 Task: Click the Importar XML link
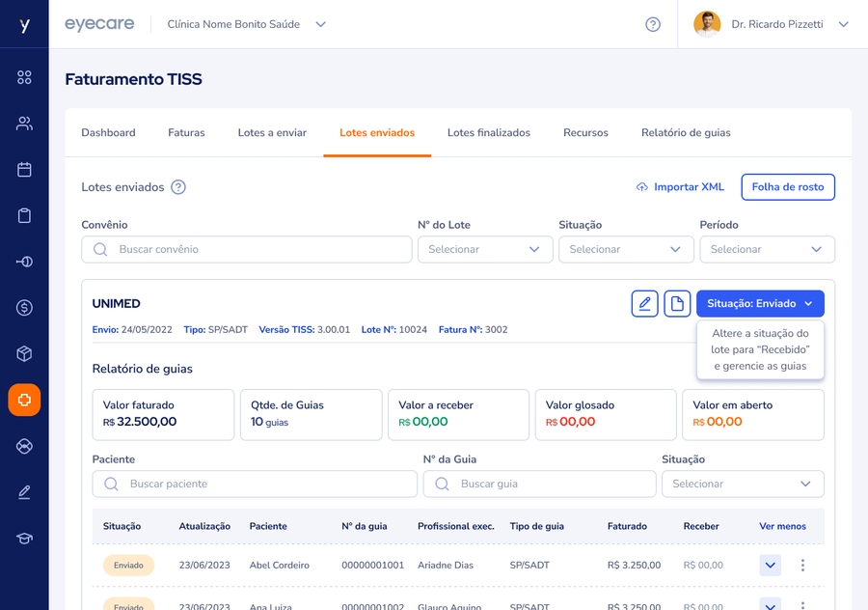tap(680, 187)
